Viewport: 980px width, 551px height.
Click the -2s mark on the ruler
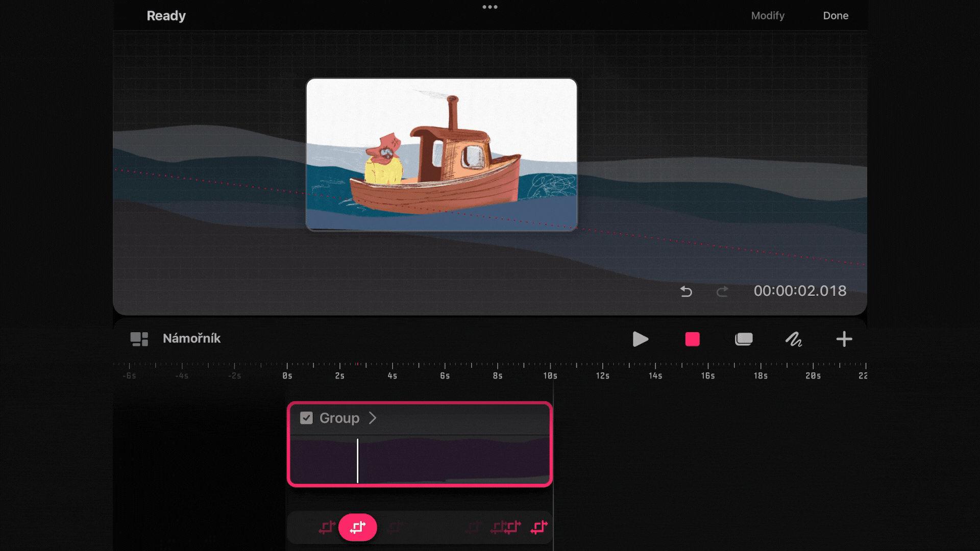[235, 375]
